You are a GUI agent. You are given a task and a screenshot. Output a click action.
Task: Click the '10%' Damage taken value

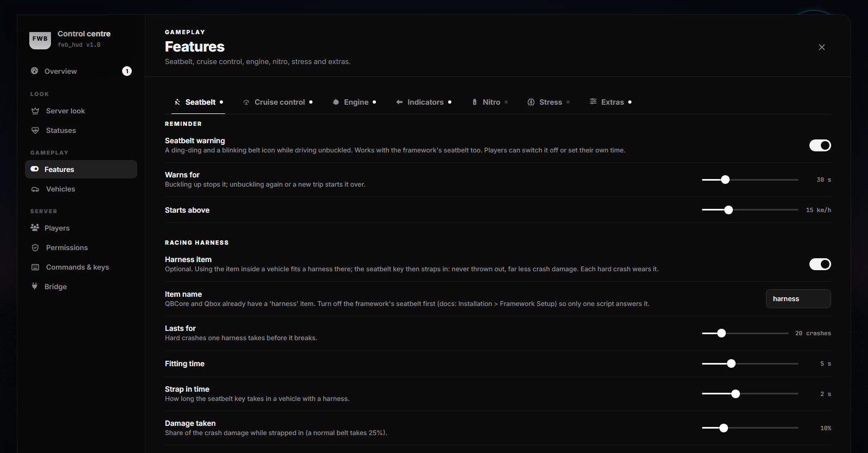point(826,429)
